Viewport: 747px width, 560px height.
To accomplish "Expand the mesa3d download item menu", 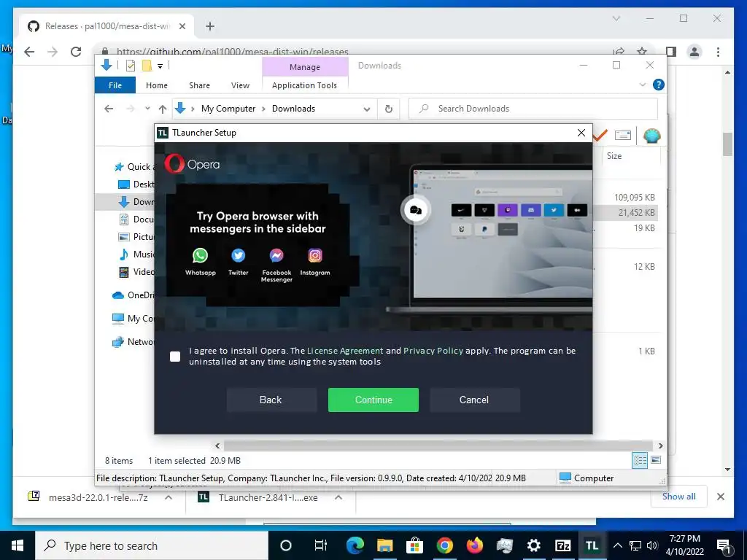I will point(169,497).
